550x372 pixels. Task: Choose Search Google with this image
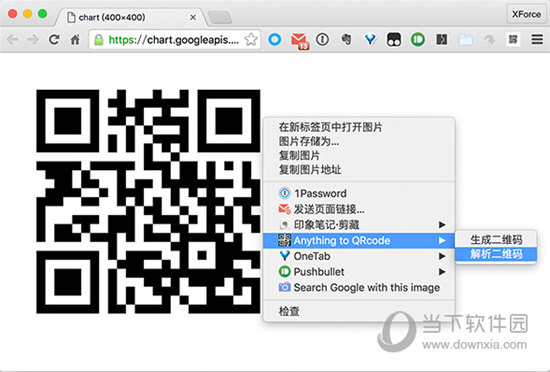(x=359, y=288)
